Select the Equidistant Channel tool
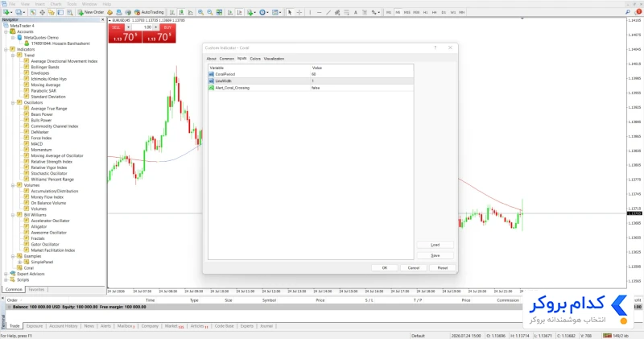 point(337,12)
